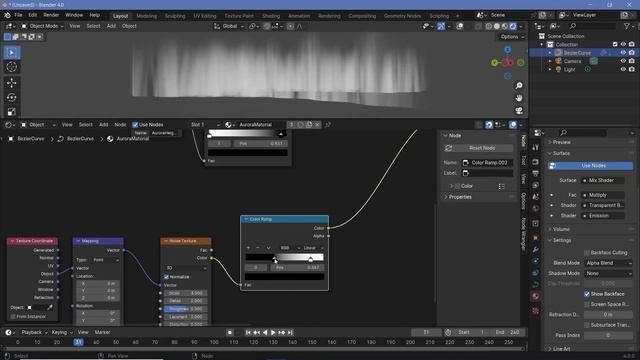640x360 pixels.
Task: Open the timeline Playback menu
Action: [x=34, y=333]
